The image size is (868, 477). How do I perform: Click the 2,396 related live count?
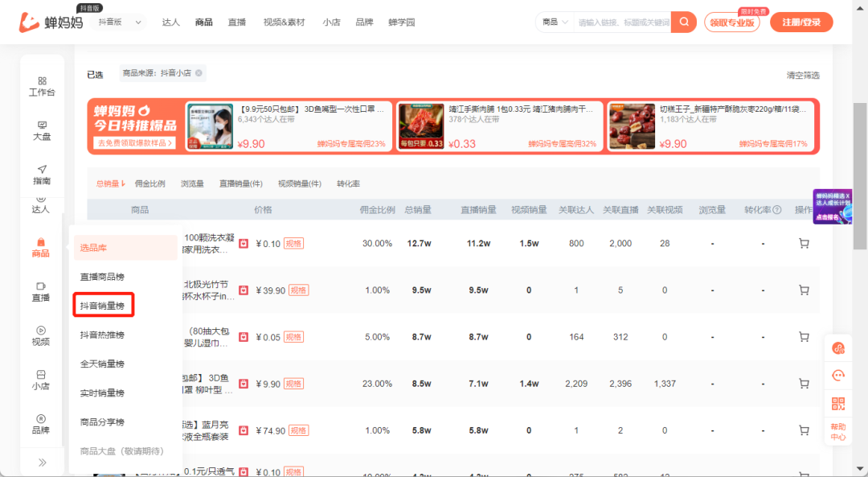pos(620,384)
